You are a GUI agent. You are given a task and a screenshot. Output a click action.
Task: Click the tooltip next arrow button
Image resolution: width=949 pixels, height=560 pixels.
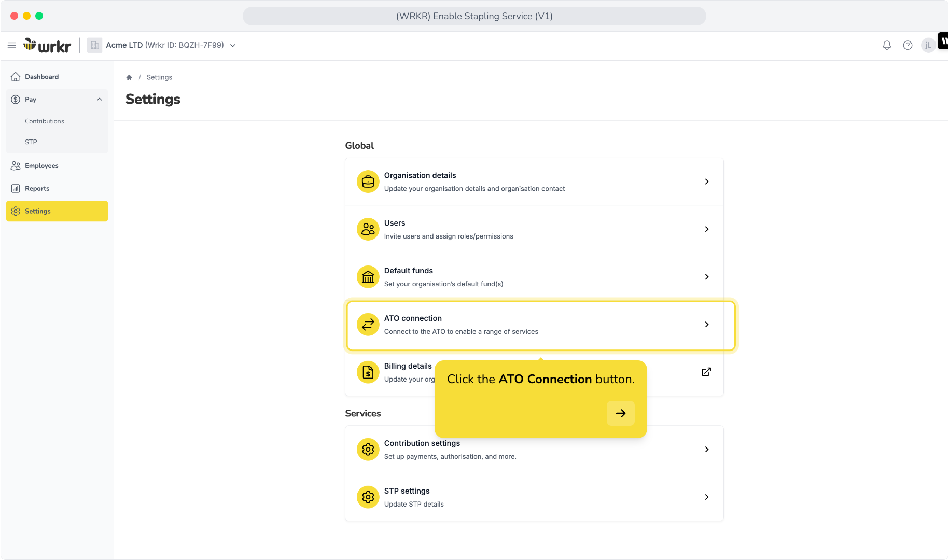[x=621, y=413]
